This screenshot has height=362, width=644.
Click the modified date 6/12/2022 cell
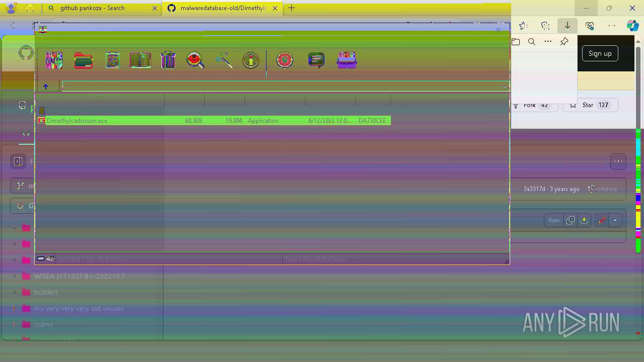click(330, 121)
